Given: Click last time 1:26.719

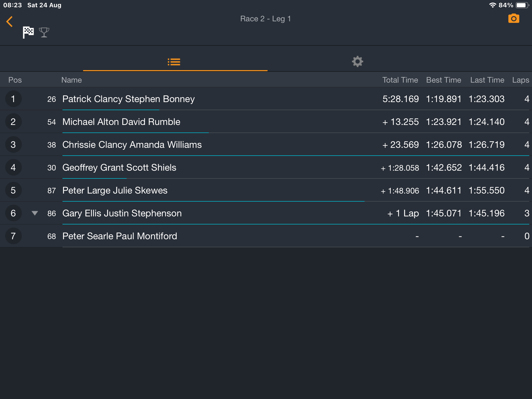Looking at the screenshot, I should point(487,145).
